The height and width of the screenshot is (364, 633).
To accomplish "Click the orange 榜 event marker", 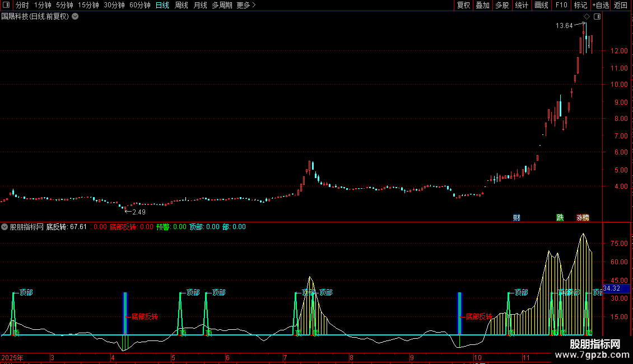I will [585, 217].
